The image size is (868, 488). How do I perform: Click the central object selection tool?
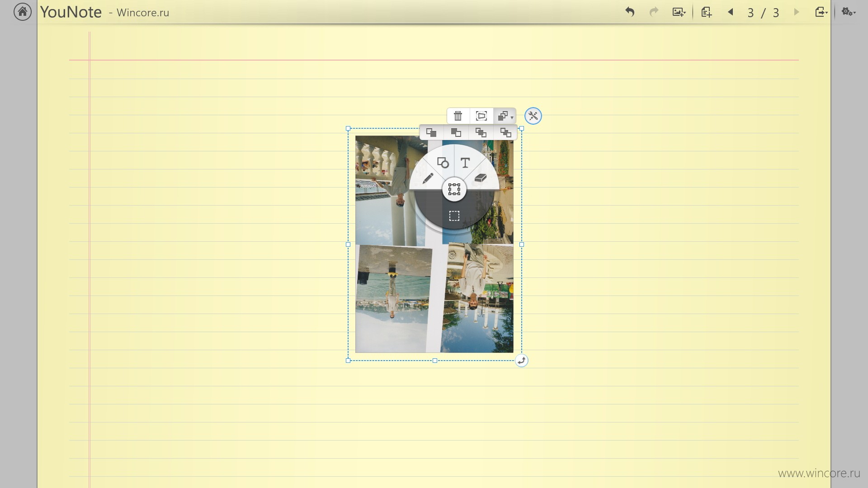pos(454,189)
